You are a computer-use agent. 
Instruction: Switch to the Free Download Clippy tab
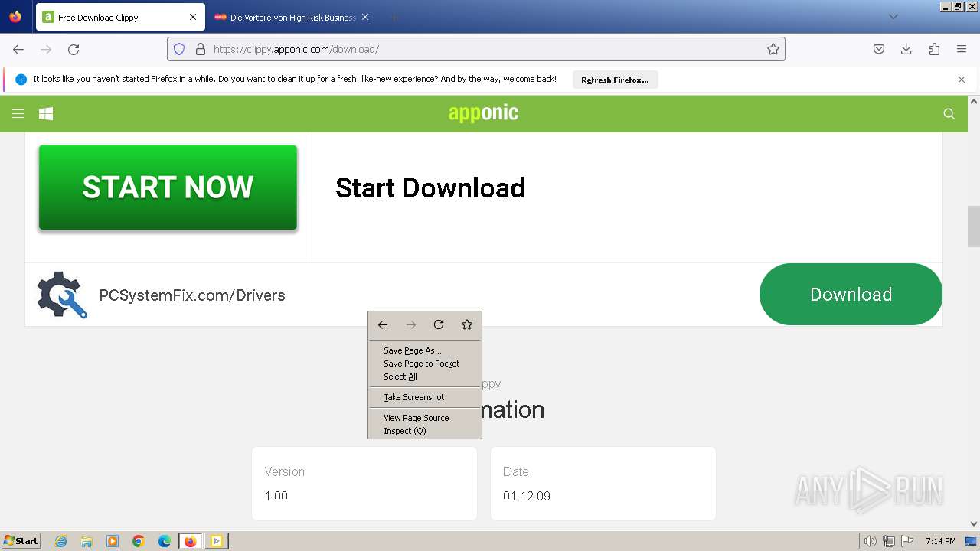[x=120, y=17]
